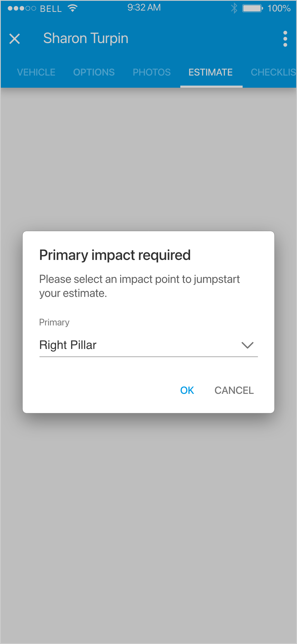Select the Estimate tab
Image resolution: width=297 pixels, height=644 pixels.
tap(210, 72)
